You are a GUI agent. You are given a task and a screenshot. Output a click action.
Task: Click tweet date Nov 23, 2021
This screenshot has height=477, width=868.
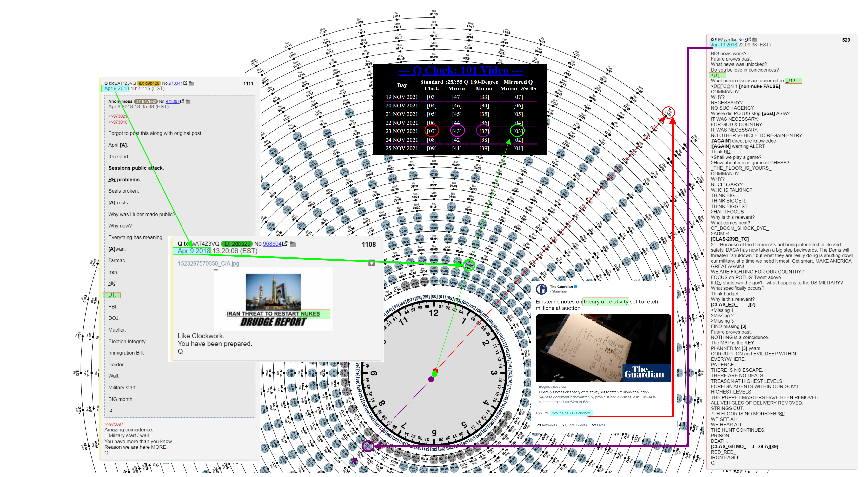pyautogui.click(x=562, y=413)
